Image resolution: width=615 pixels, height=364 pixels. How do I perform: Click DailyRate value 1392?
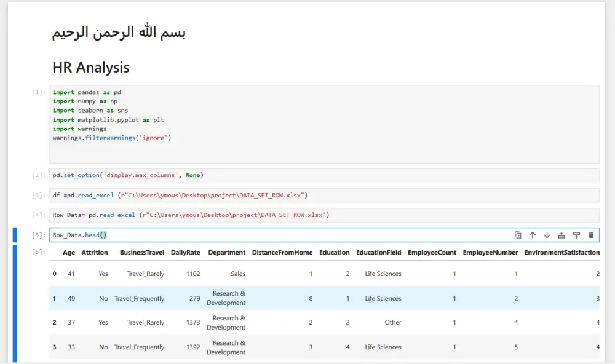pyautogui.click(x=193, y=347)
